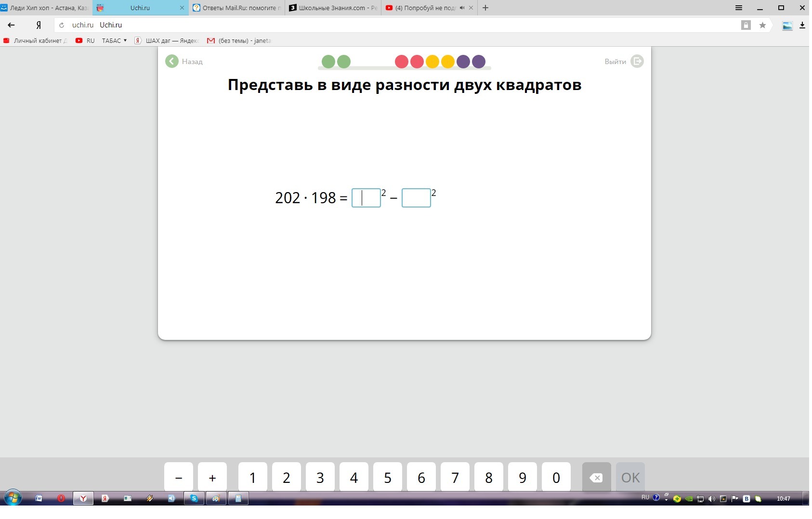Launch Calculator from the taskbar
The height and width of the screenshot is (519, 812).
(x=239, y=498)
